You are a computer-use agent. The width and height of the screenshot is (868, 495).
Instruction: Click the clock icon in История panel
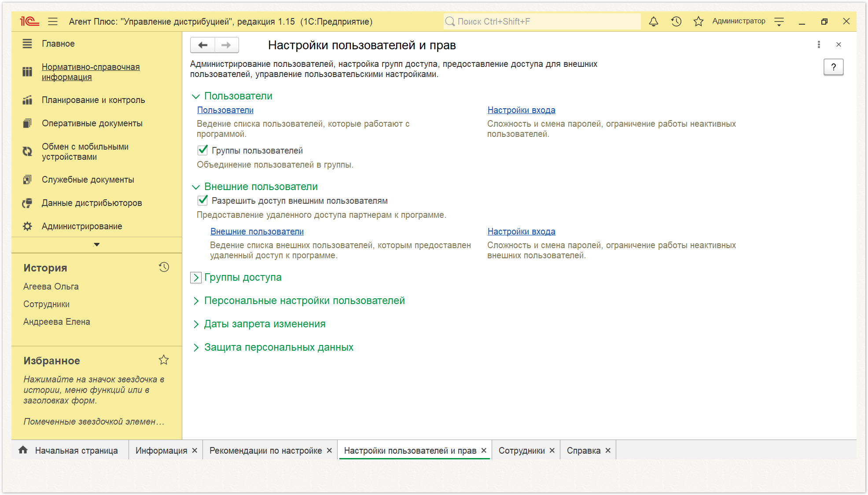(x=164, y=267)
